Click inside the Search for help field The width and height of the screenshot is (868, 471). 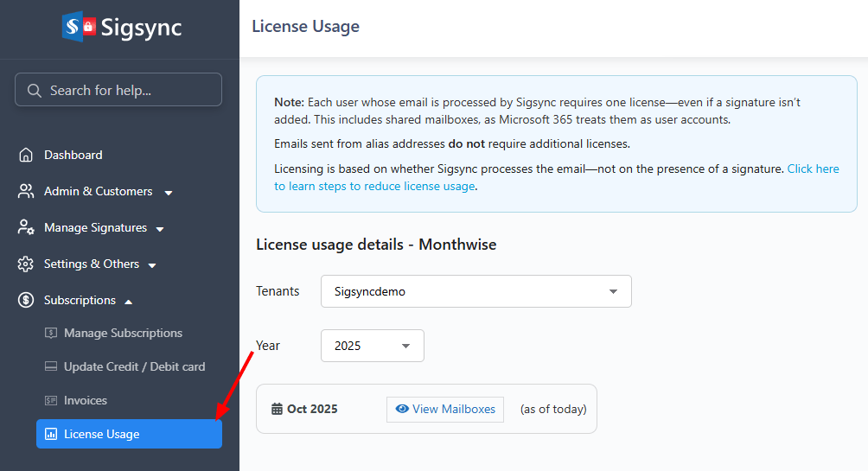(x=125, y=90)
